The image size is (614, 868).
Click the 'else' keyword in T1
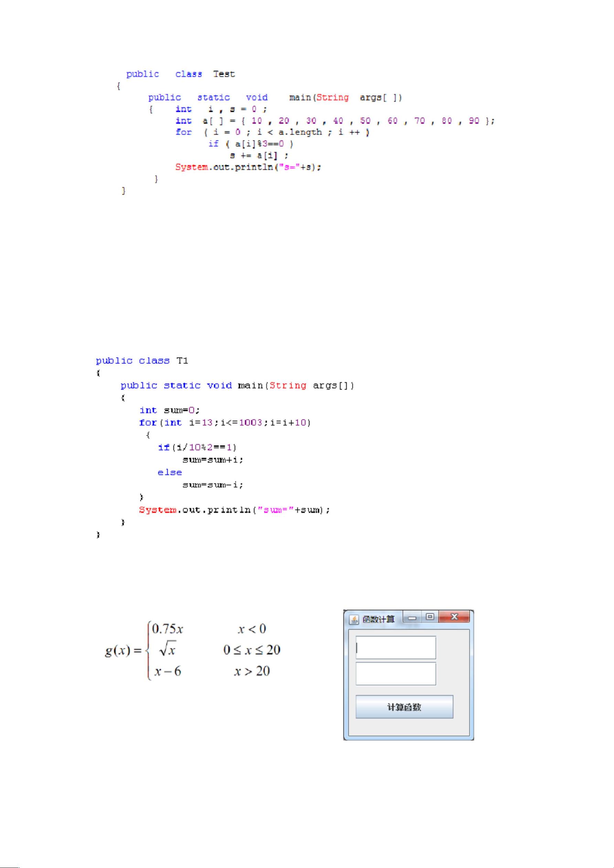pos(170,473)
